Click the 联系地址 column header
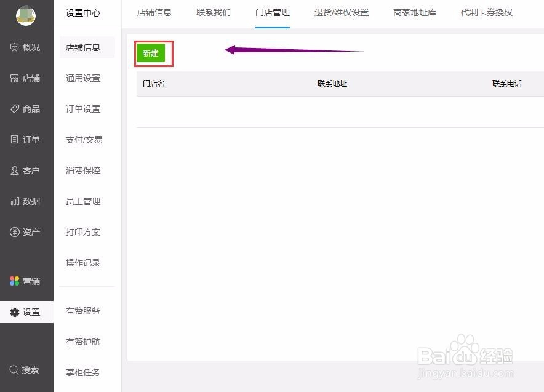544x392 pixels. pyautogui.click(x=332, y=83)
